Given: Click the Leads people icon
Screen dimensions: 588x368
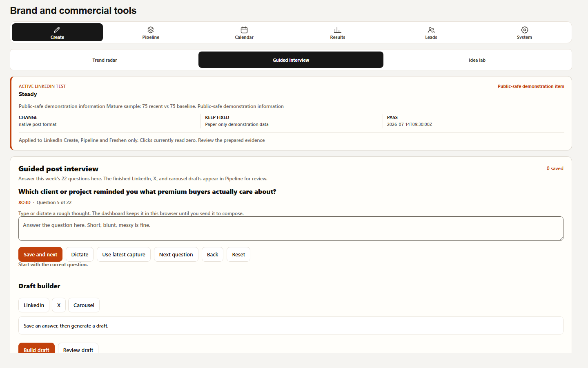Looking at the screenshot, I should click(x=431, y=30).
